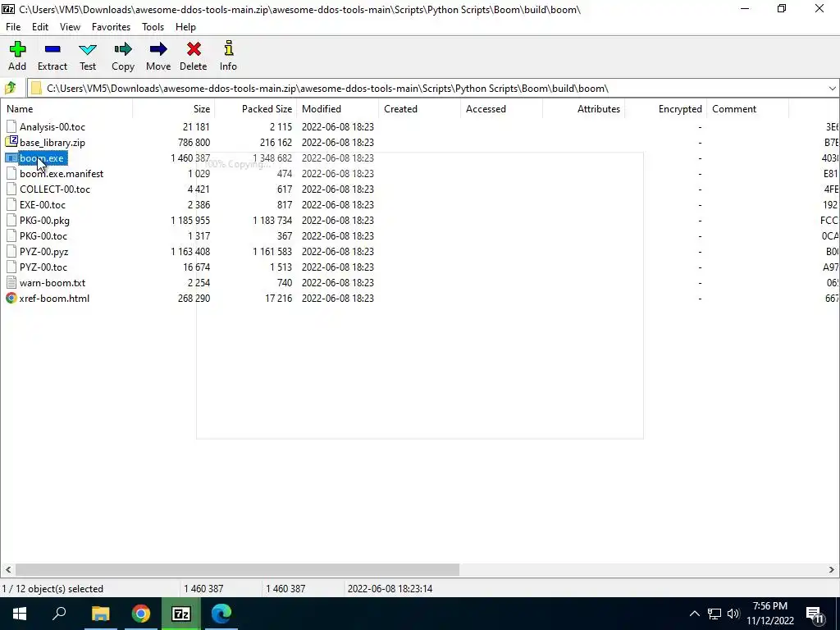Sort by Accessed column header
Viewport: 840px width, 630px height.
(501, 109)
